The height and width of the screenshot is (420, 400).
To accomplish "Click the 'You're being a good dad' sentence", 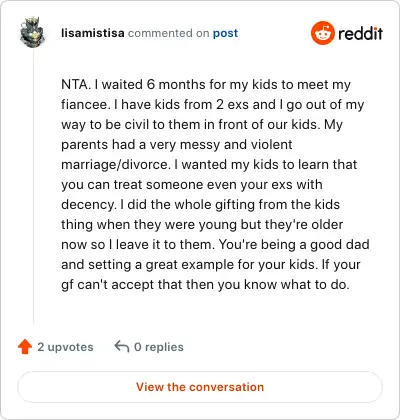I will [294, 244].
